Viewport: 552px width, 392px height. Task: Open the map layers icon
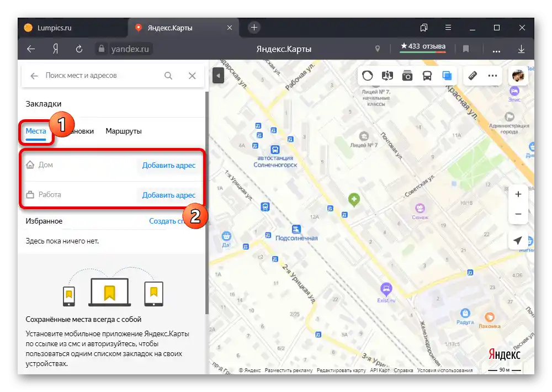point(447,76)
